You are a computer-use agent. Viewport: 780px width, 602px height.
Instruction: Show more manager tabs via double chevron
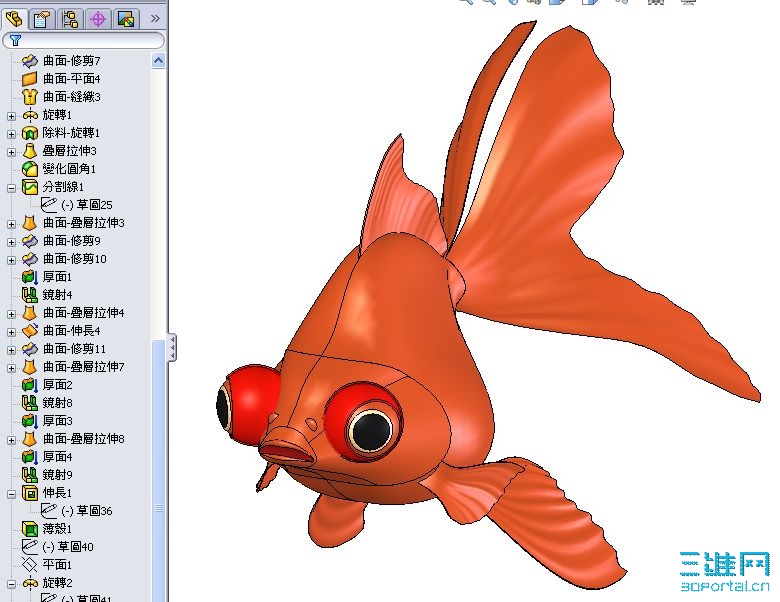[155, 19]
